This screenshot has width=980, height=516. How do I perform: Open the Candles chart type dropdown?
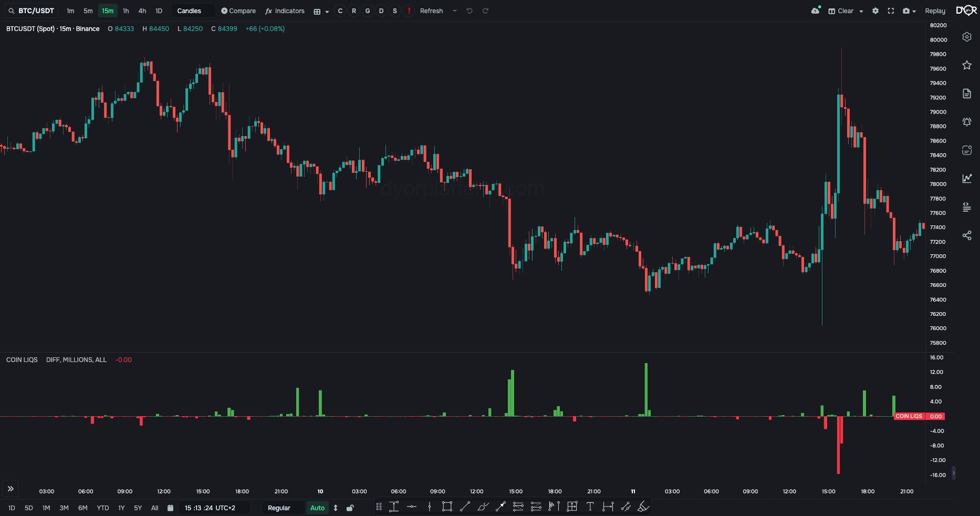pos(193,11)
